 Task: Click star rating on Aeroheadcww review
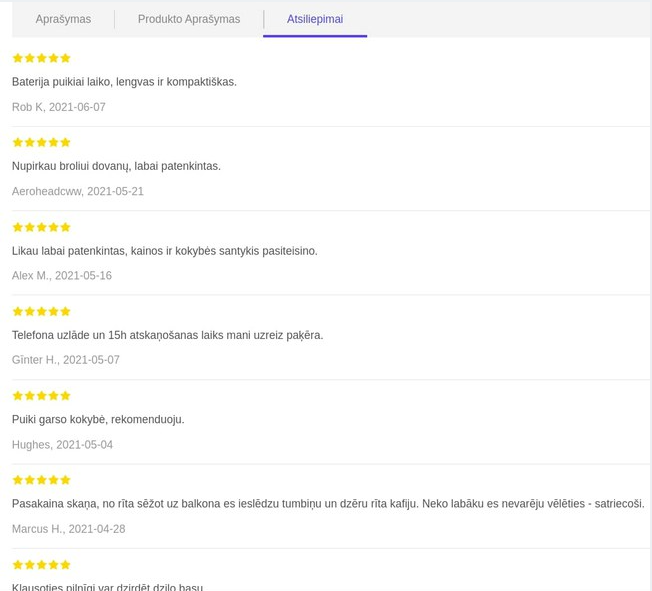41,143
